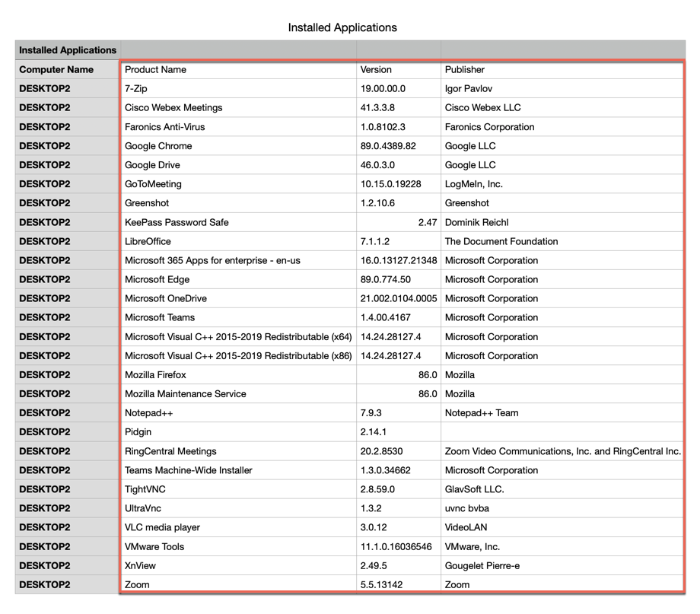Select the VMware Tools product cell

click(238, 546)
